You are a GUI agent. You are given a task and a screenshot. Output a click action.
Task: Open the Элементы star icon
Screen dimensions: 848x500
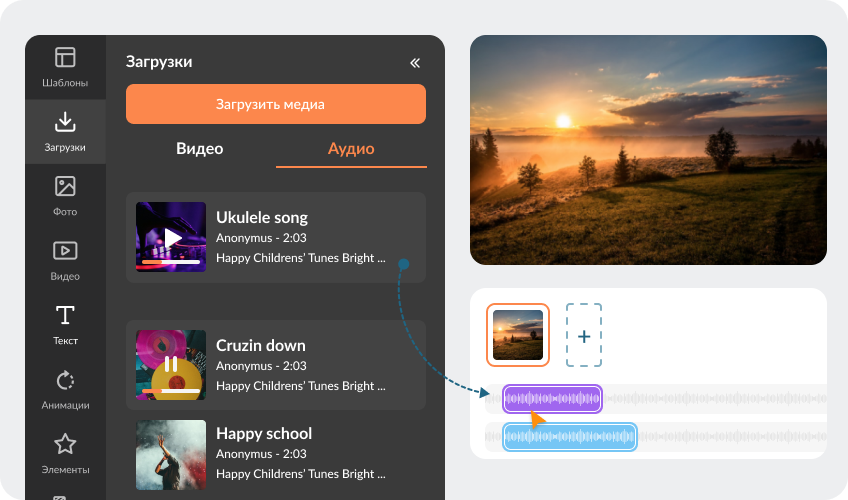point(65,454)
